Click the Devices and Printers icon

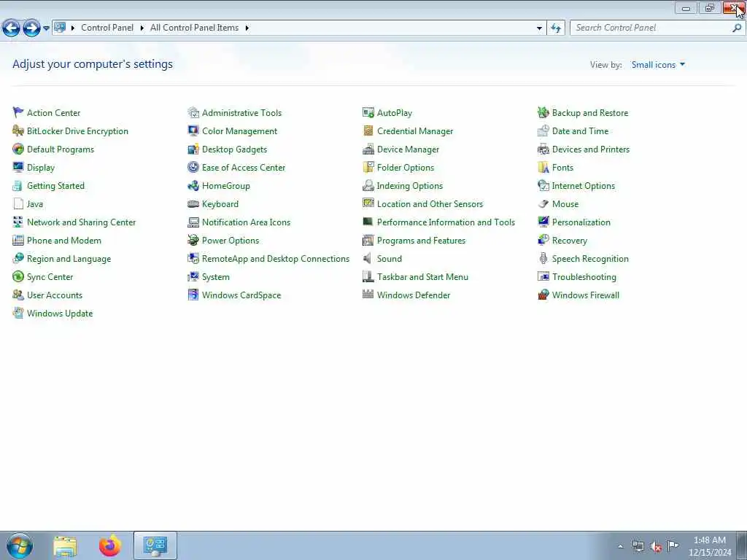pyautogui.click(x=543, y=149)
